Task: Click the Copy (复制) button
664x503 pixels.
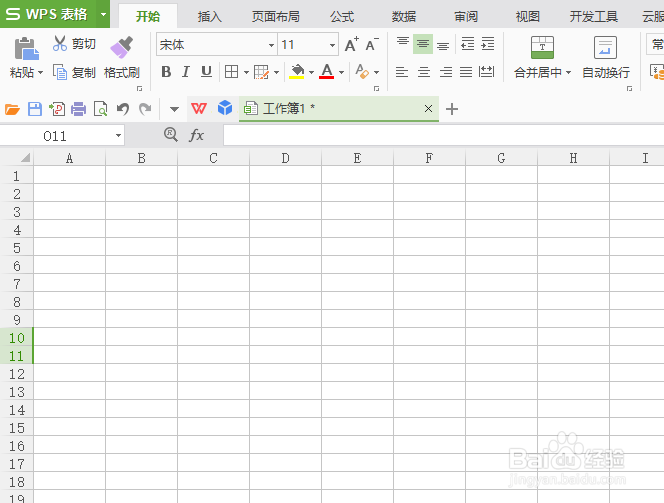Action: pos(74,72)
